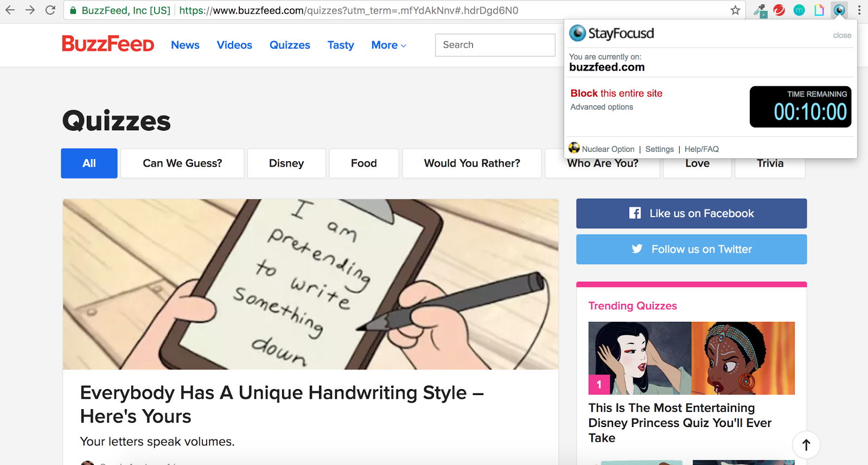Click the back-to-top arrow button
The height and width of the screenshot is (465, 868).
click(806, 445)
